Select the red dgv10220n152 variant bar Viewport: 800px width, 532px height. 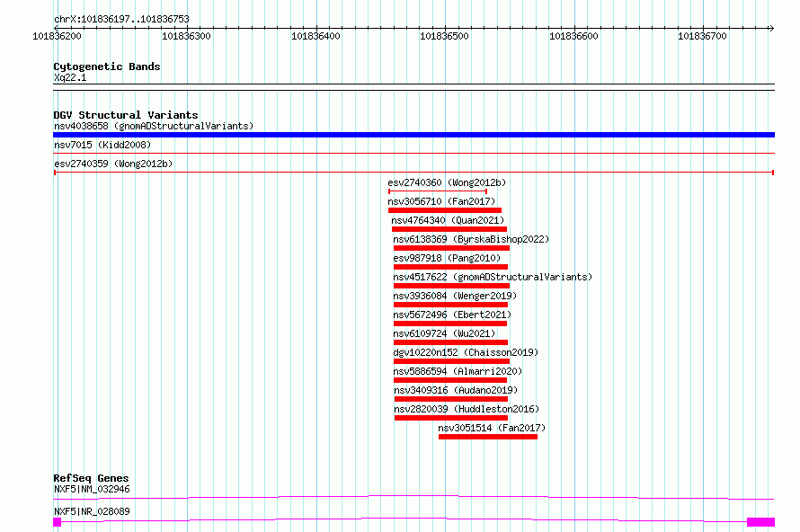click(451, 361)
